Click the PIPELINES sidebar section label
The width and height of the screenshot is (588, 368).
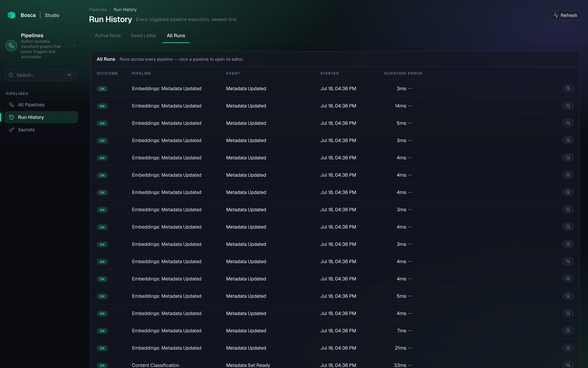[x=17, y=94]
